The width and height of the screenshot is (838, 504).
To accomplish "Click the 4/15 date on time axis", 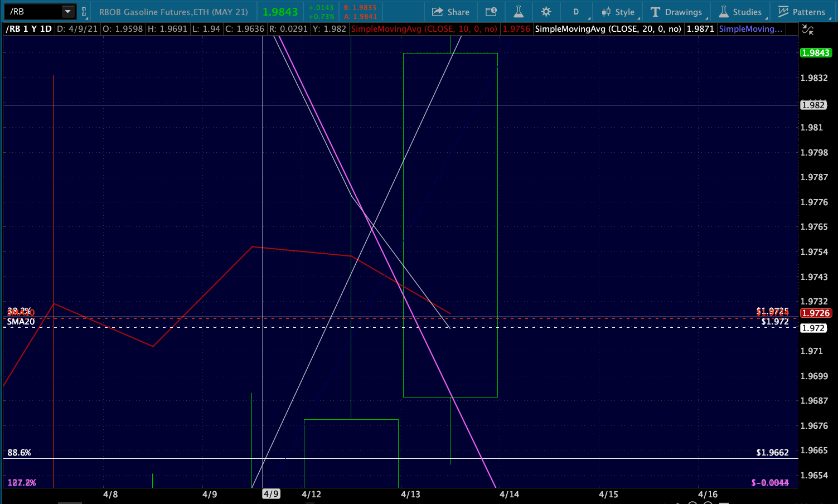I will point(608,494).
